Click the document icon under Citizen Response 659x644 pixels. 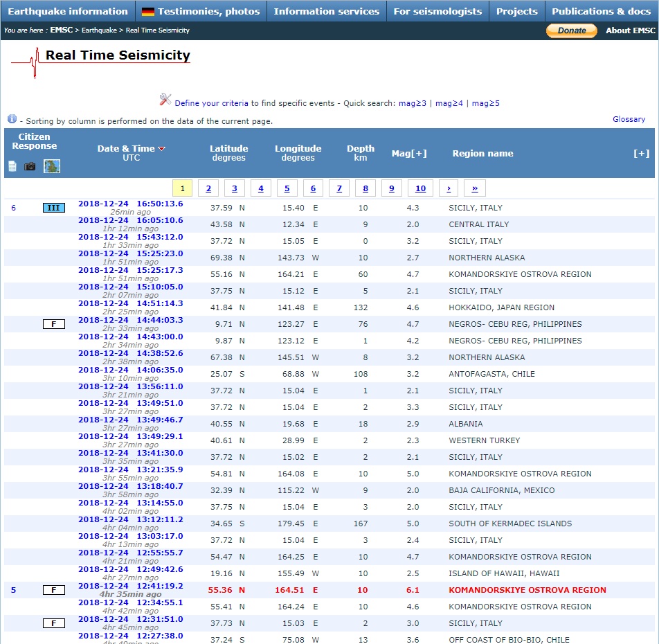coord(12,166)
